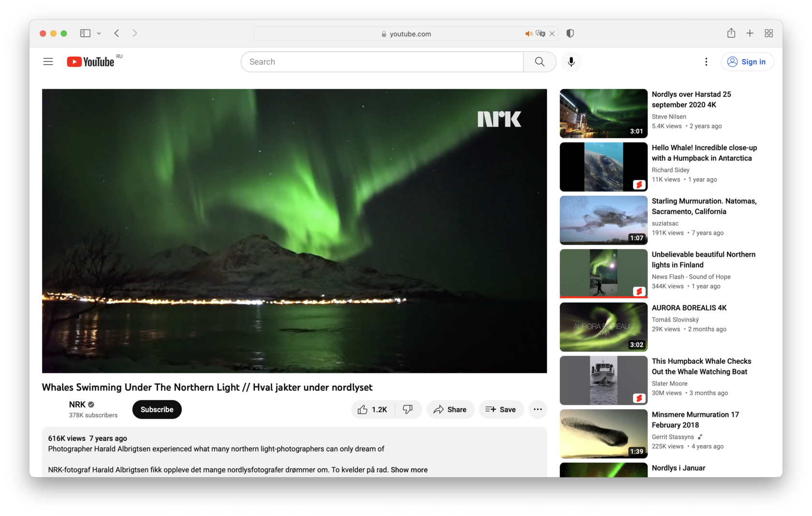The image size is (812, 516).
Task: Share the video using the Share icon
Action: click(x=450, y=409)
